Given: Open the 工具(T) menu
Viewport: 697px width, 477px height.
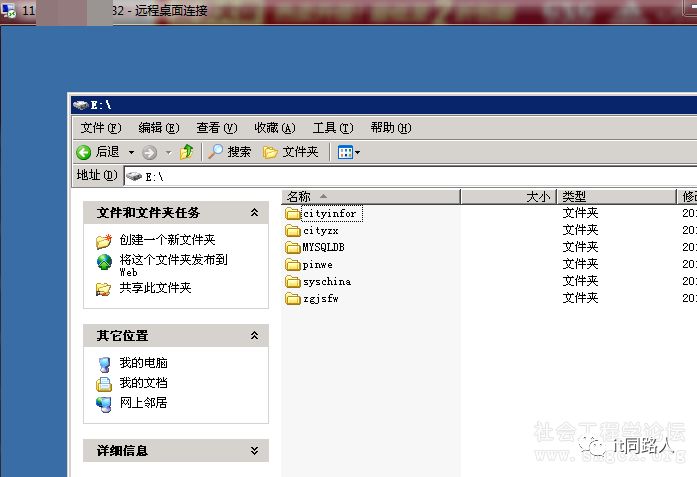Looking at the screenshot, I should click(332, 128).
